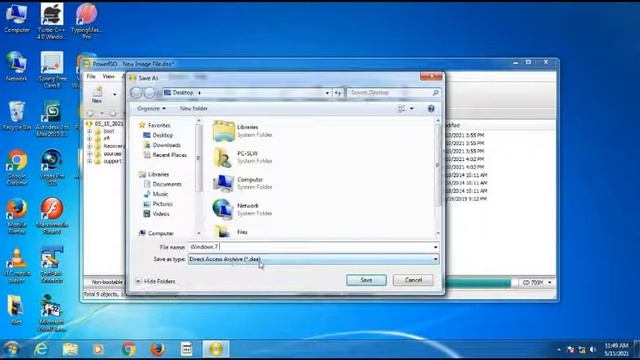Select Recent Places in sidebar

[x=165, y=155]
